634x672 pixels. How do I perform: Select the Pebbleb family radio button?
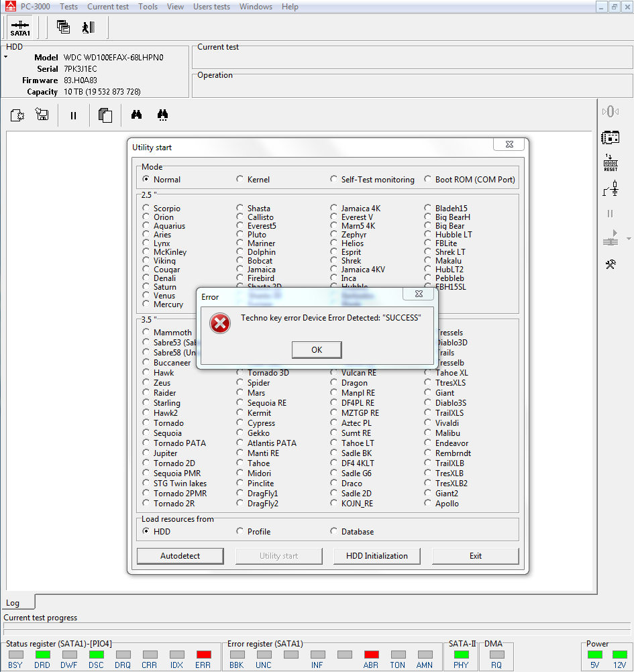[427, 278]
